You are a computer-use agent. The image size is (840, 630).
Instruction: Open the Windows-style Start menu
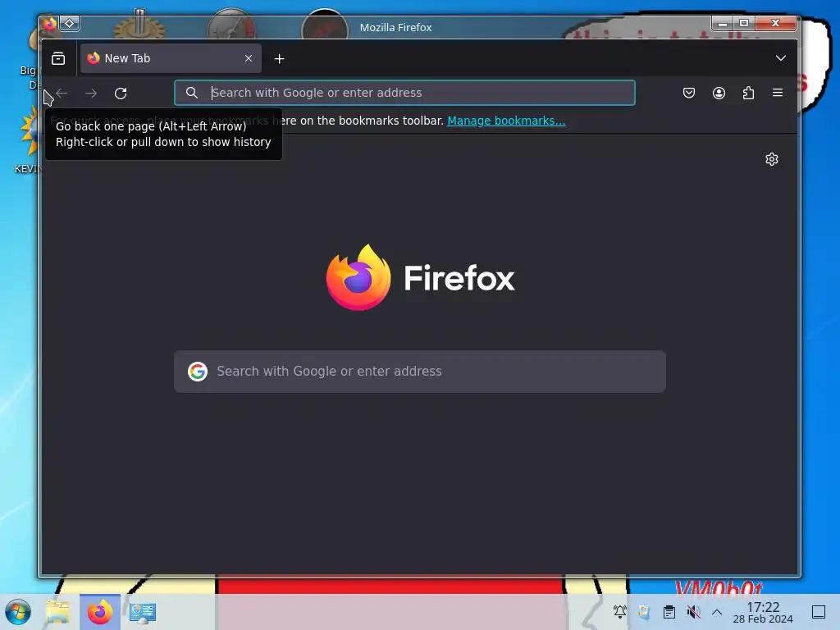[x=18, y=612]
